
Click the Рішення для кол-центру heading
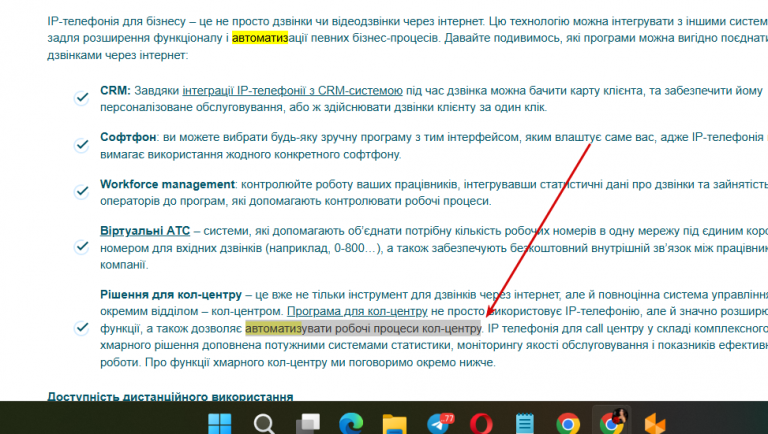click(x=170, y=294)
